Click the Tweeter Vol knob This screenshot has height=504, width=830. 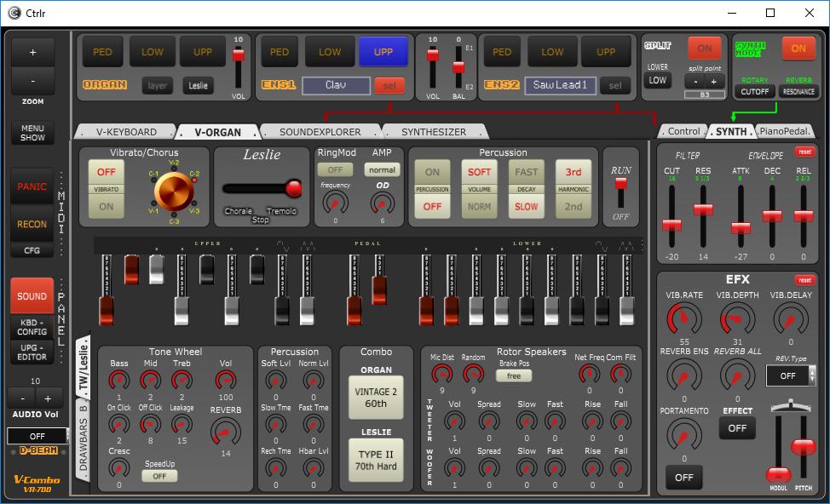coord(454,421)
